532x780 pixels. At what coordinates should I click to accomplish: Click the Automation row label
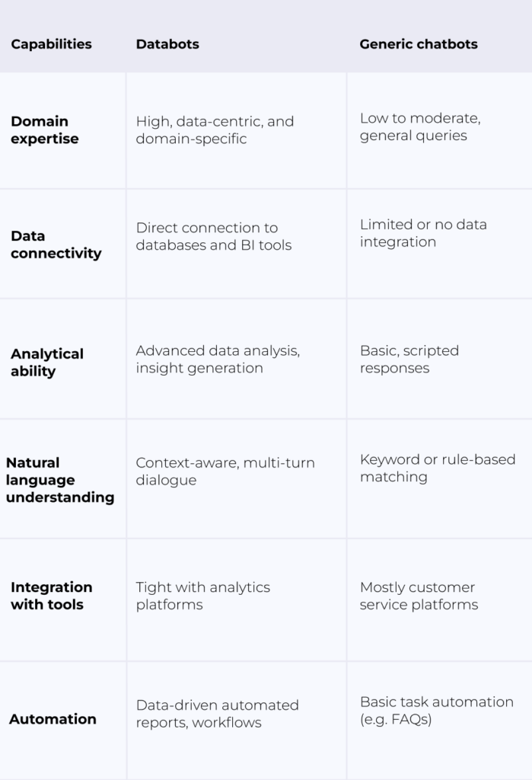53,719
